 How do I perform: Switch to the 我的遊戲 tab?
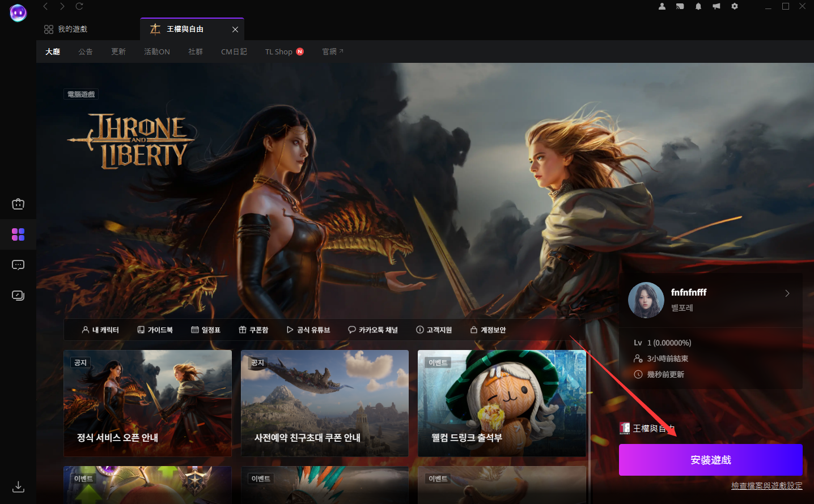tap(66, 29)
